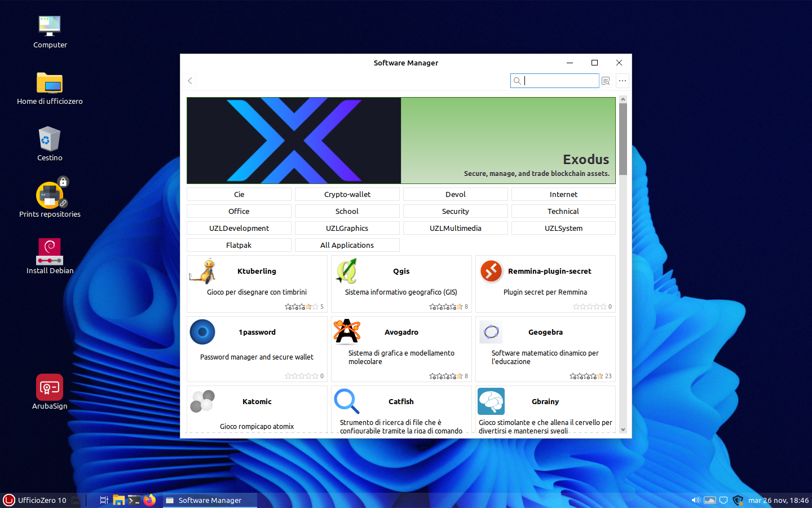Click the scrollbar down arrow
This screenshot has width=812, height=508.
623,430
